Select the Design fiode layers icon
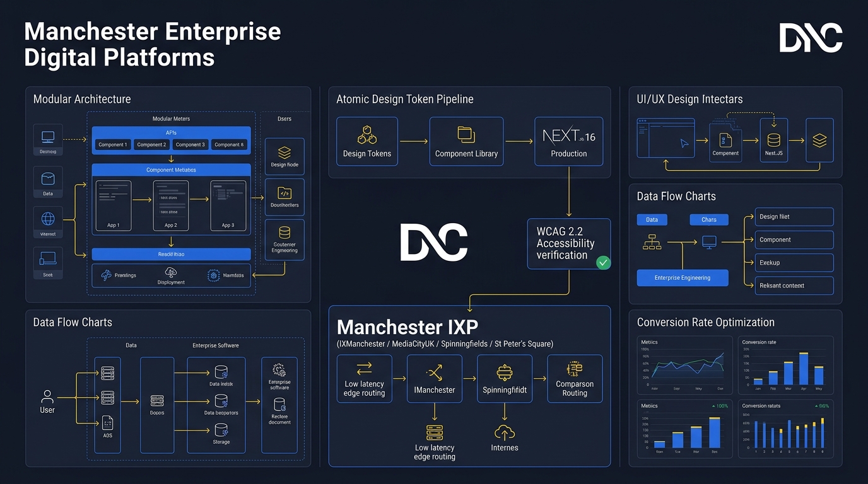This screenshot has width=868, height=484. click(x=284, y=153)
